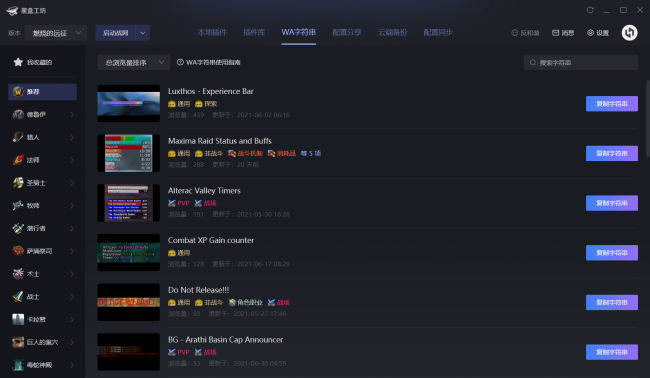Open the Arathi Basin Cap Announcer thumbnail
Image resolution: width=650 pixels, height=378 pixels.
coord(129,352)
